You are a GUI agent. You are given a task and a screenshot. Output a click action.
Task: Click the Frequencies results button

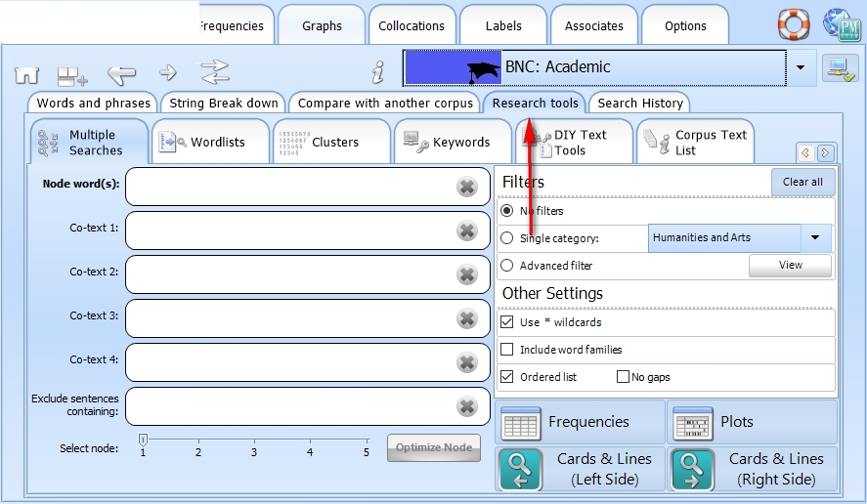[x=580, y=423]
